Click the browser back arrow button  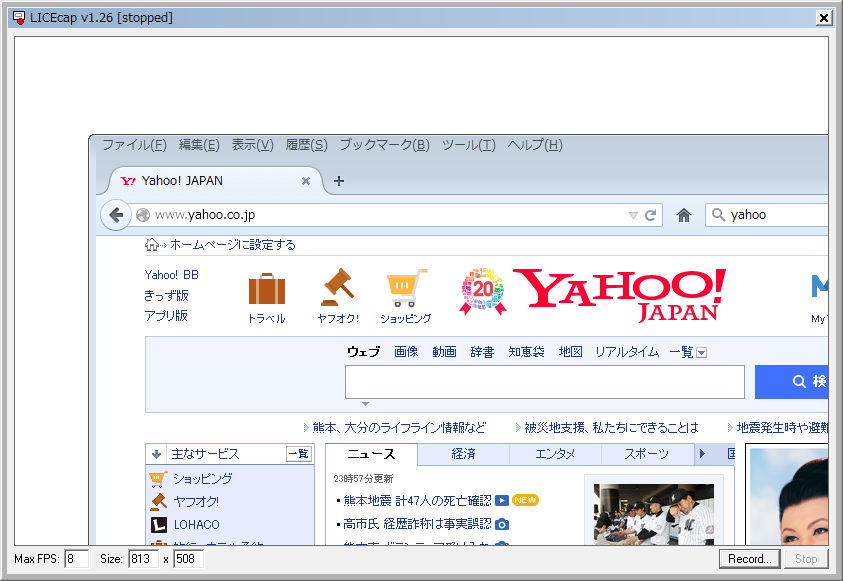(116, 215)
